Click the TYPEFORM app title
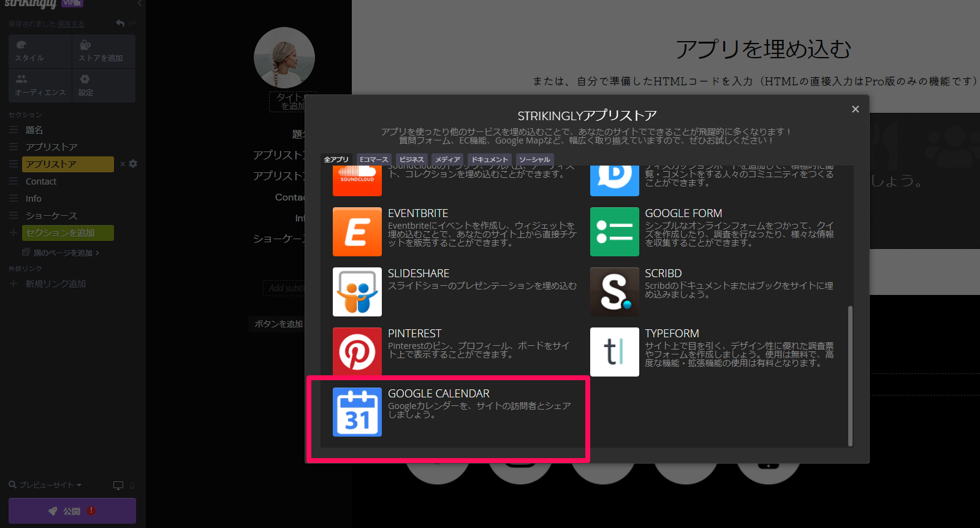The height and width of the screenshot is (528, 980). (672, 334)
